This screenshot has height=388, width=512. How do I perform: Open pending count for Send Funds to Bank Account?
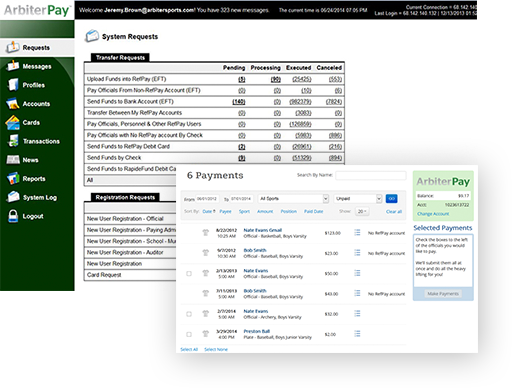click(x=239, y=102)
